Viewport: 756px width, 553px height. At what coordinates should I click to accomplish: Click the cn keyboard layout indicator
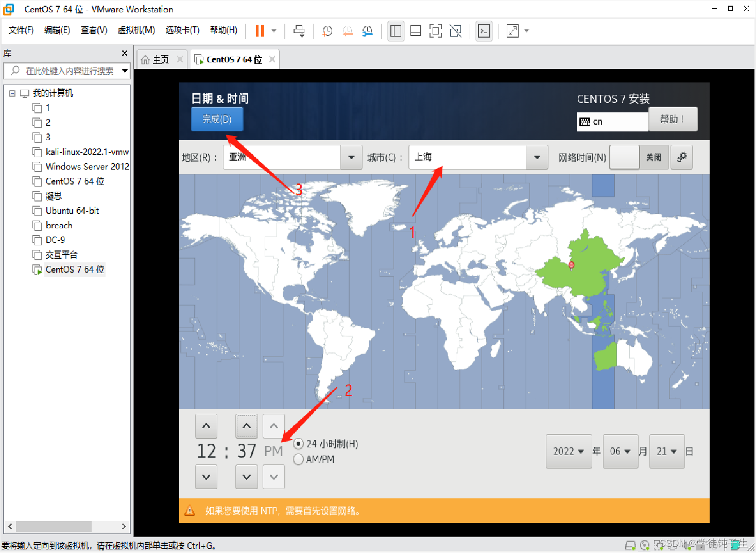(612, 122)
